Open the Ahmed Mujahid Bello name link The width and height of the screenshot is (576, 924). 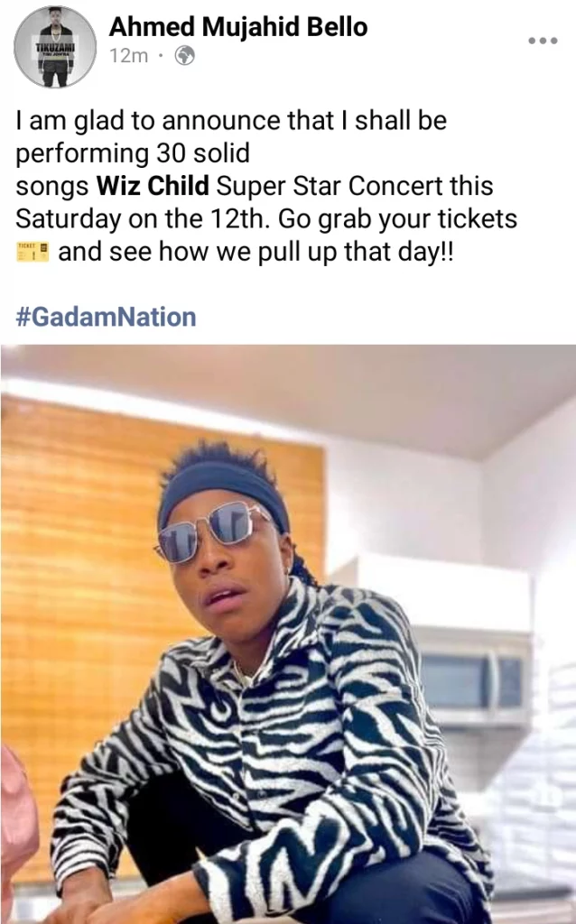[238, 27]
